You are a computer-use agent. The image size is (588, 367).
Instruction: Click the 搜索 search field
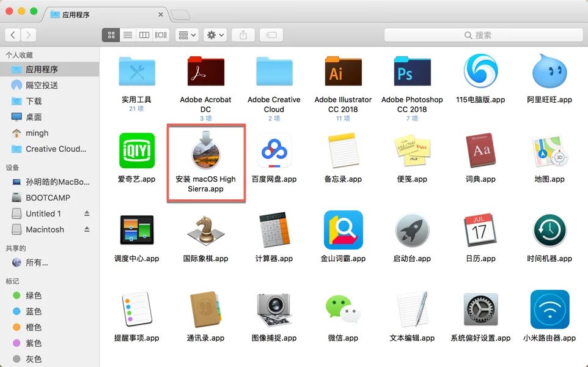(x=483, y=35)
